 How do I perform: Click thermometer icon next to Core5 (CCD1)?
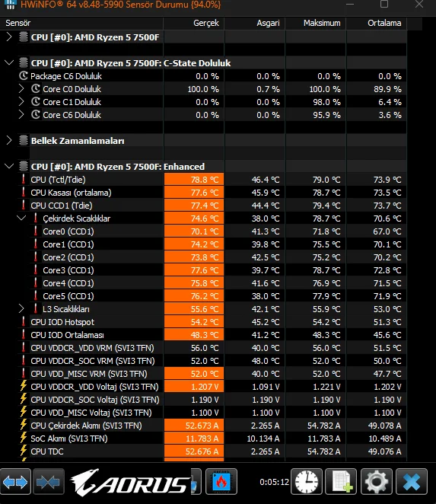click(36, 295)
